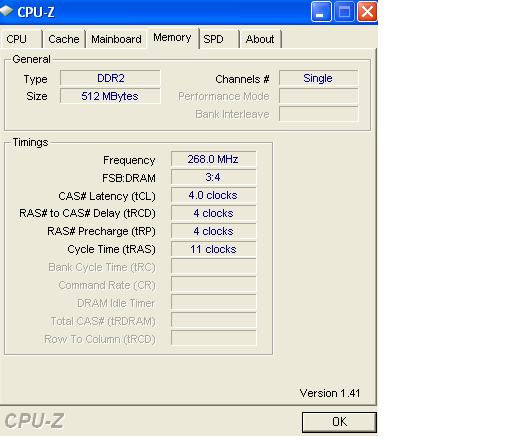Viewport: 512px width, 436px height.
Task: Click the FSB:DRAM label
Action: click(129, 178)
